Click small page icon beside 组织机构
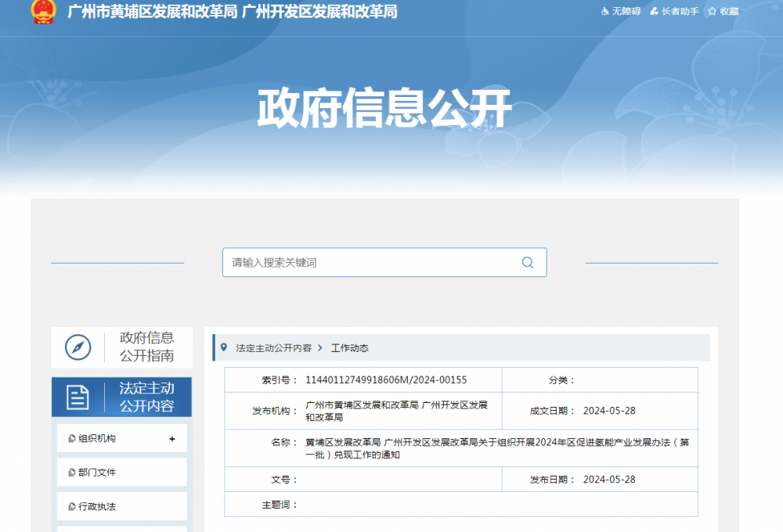The width and height of the screenshot is (783, 532). 72,438
